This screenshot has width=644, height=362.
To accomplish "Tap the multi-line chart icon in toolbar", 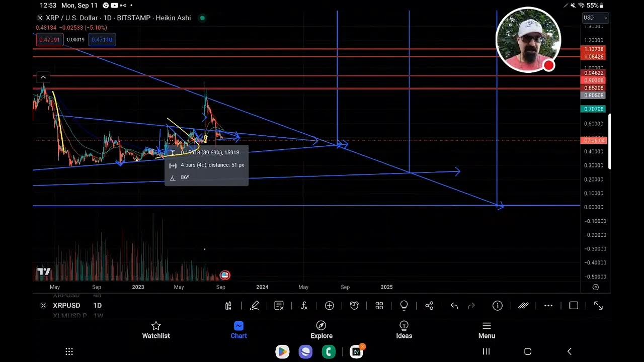I will click(x=523, y=306).
